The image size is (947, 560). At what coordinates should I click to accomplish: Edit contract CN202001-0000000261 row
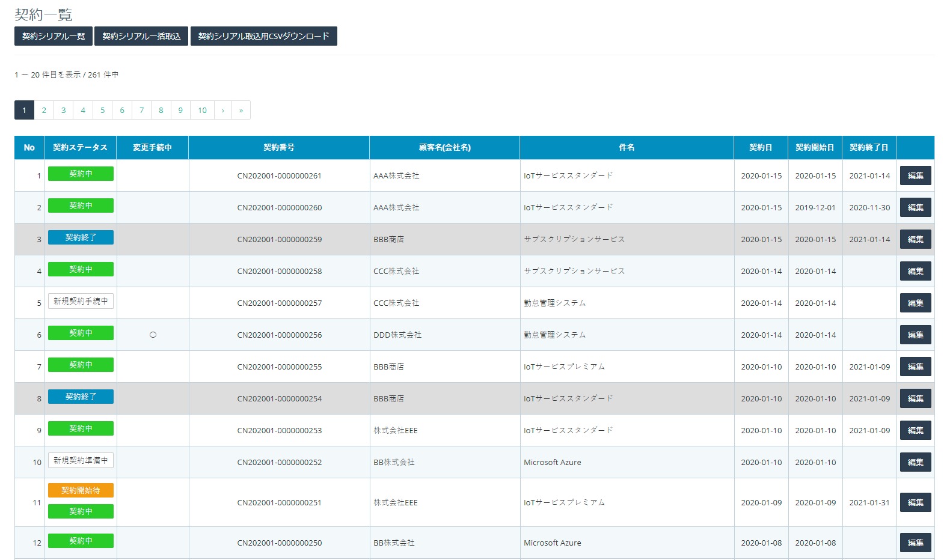[x=915, y=175]
